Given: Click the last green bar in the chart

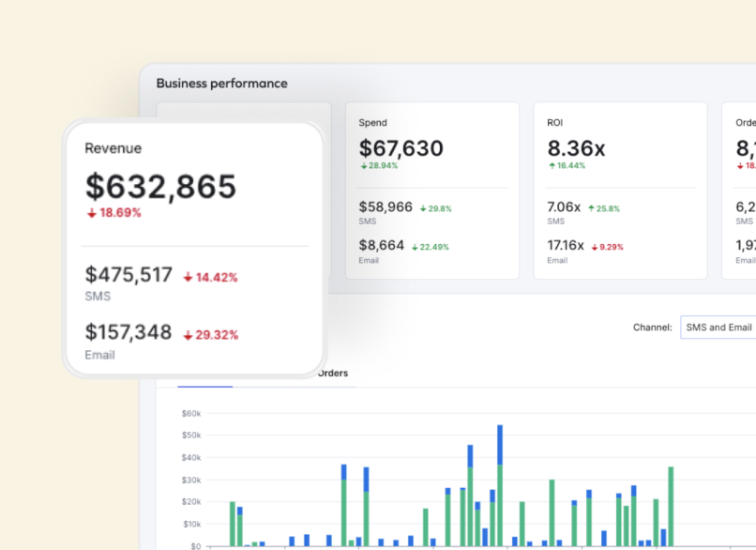Looking at the screenshot, I should tap(671, 506).
